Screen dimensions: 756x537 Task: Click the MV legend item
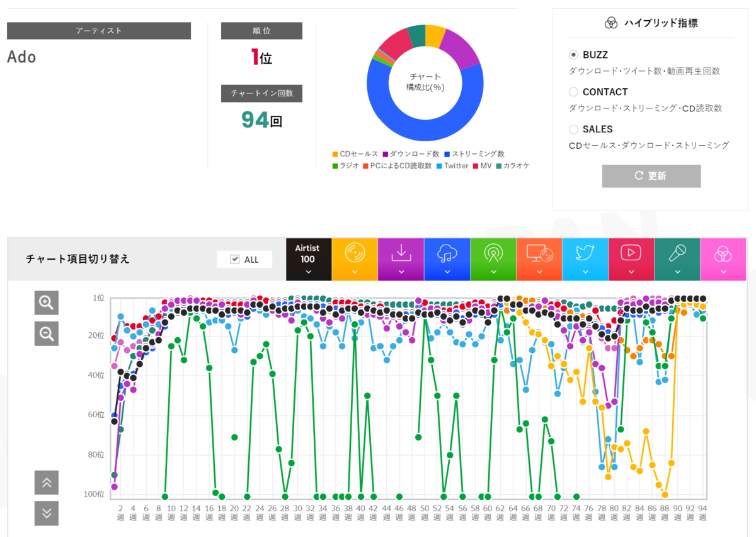pos(482,166)
